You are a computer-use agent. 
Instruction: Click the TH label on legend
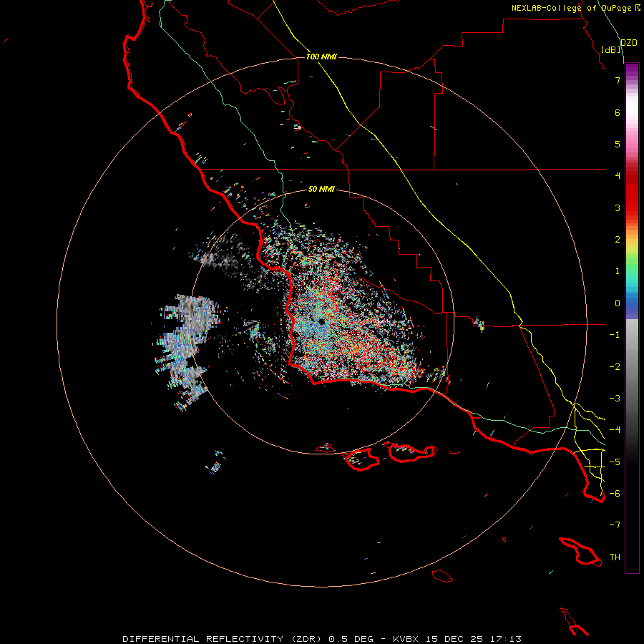pyautogui.click(x=615, y=557)
